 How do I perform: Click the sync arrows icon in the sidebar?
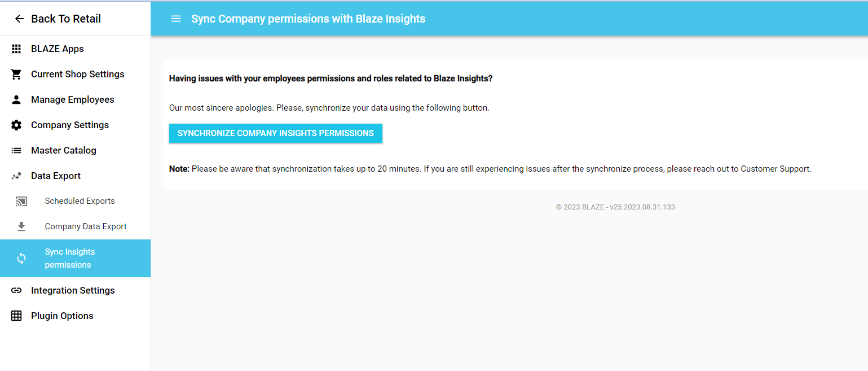click(x=21, y=258)
